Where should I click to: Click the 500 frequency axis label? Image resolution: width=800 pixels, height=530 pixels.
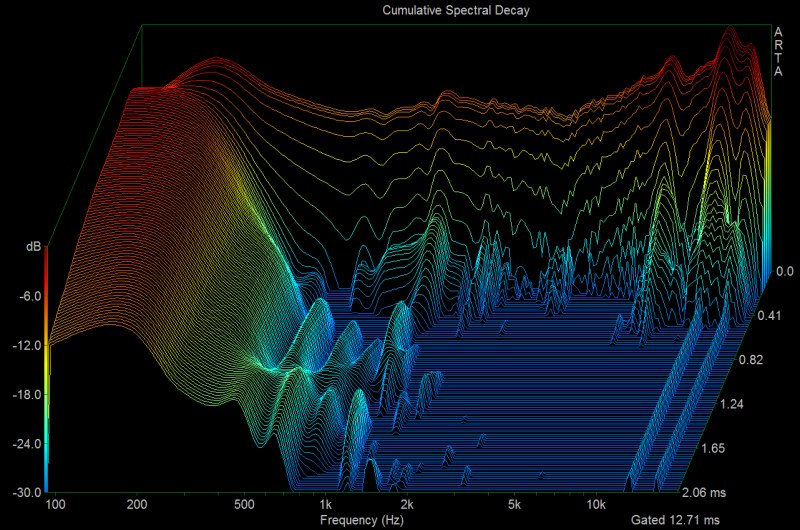click(x=244, y=504)
